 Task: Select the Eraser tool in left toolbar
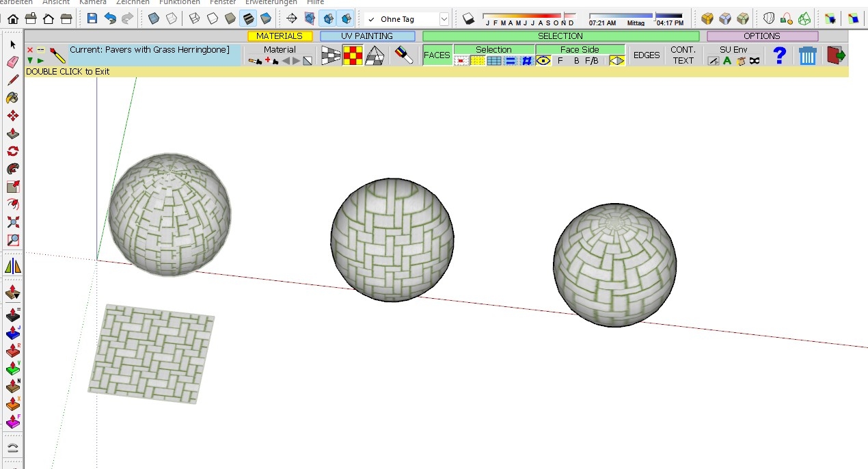[12, 62]
